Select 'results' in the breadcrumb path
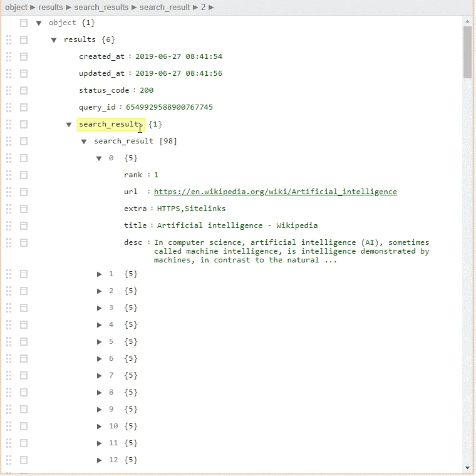 coord(51,8)
